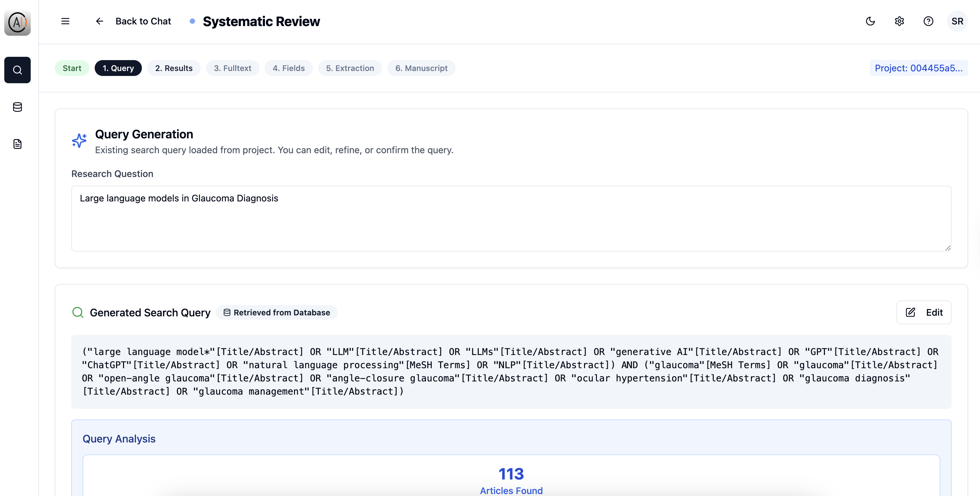Image resolution: width=980 pixels, height=496 pixels.
Task: Open the 6. Manuscript step
Action: tap(421, 68)
